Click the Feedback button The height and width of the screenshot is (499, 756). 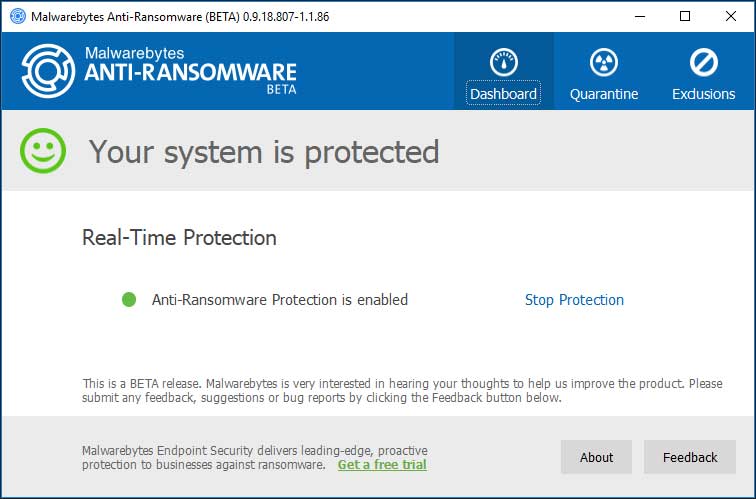(690, 457)
